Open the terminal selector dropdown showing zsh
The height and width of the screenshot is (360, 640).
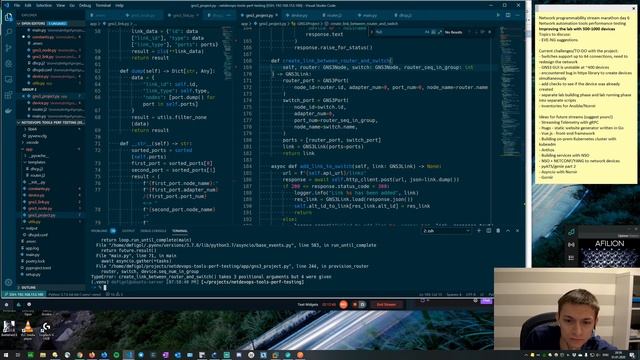pos(446,231)
